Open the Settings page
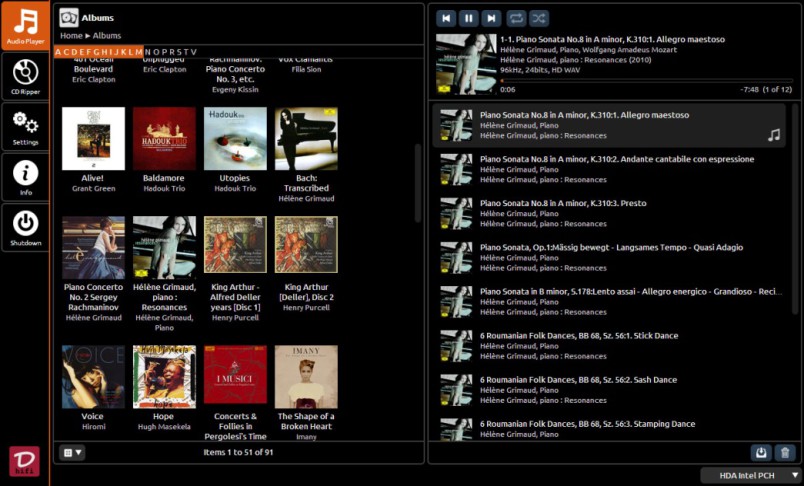Viewport: 804px width, 486px height. point(25,127)
